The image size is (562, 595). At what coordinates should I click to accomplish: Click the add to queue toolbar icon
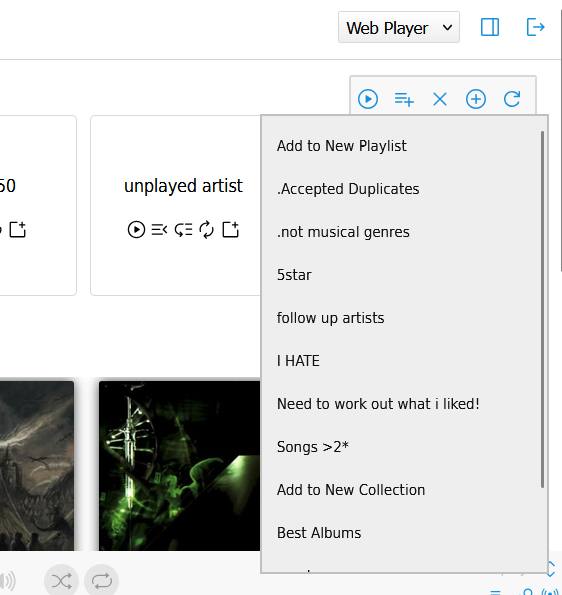click(x=404, y=99)
